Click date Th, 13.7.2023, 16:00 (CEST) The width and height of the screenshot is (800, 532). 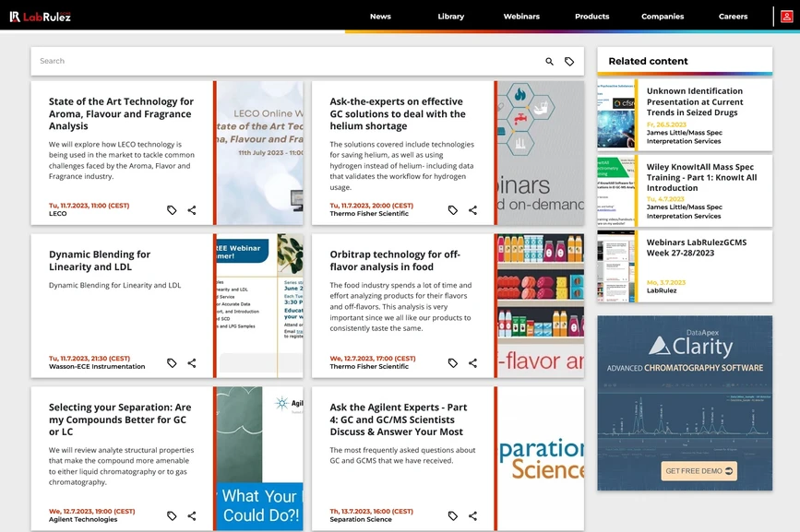pyautogui.click(x=372, y=511)
